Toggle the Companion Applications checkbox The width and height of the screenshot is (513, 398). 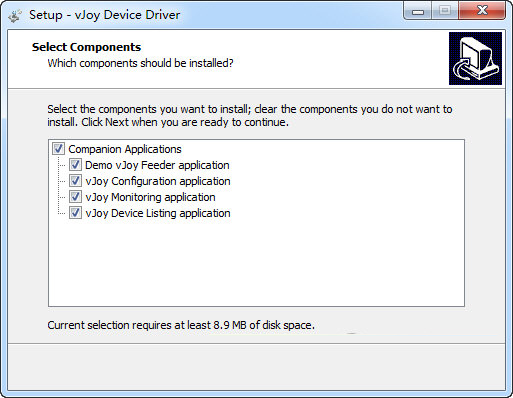pos(58,149)
